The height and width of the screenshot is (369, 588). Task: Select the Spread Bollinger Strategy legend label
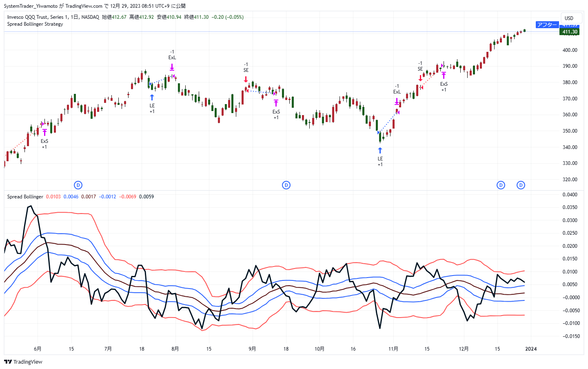35,24
